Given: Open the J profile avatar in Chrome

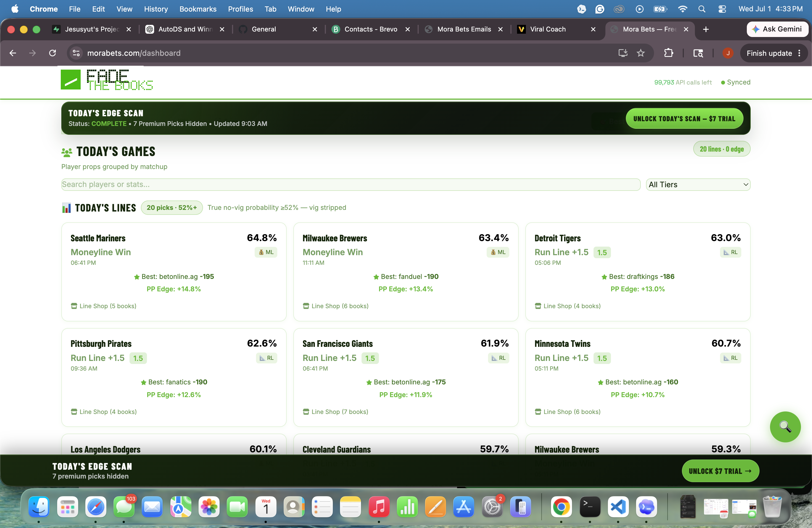Looking at the screenshot, I should point(728,53).
